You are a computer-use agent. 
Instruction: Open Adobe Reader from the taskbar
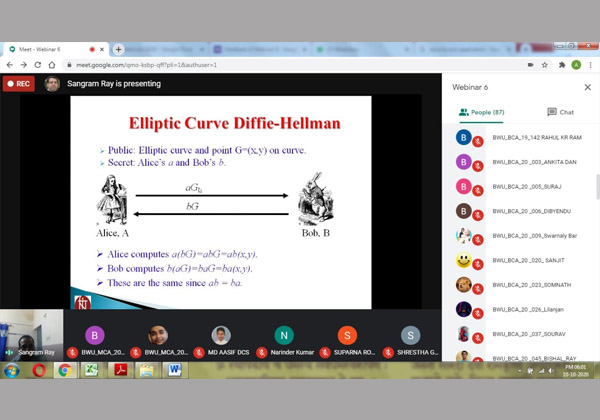121,370
